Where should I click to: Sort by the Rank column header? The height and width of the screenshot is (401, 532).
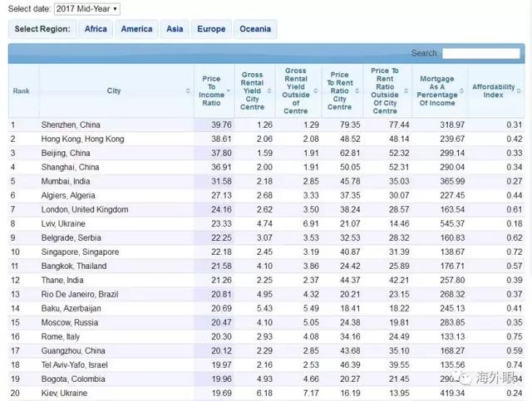click(22, 90)
